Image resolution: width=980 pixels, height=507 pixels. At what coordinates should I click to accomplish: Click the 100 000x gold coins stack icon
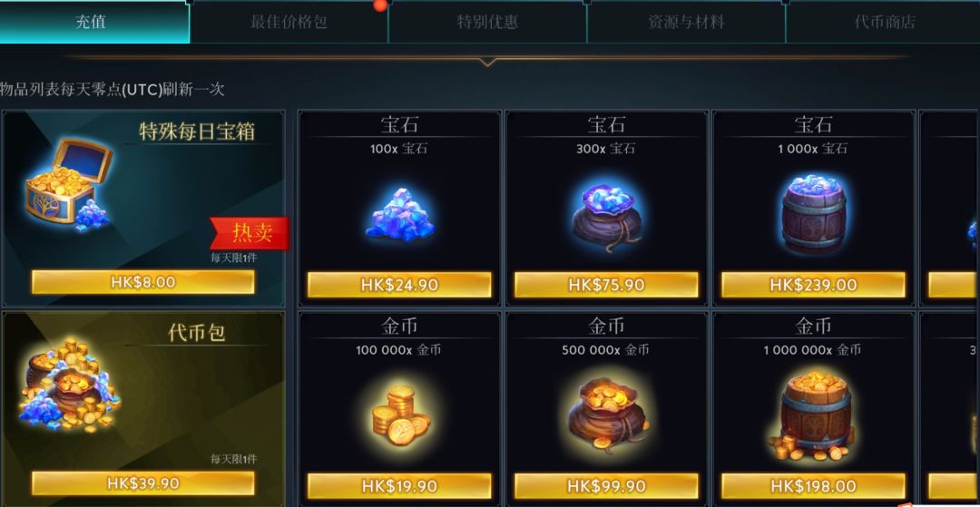point(400,414)
